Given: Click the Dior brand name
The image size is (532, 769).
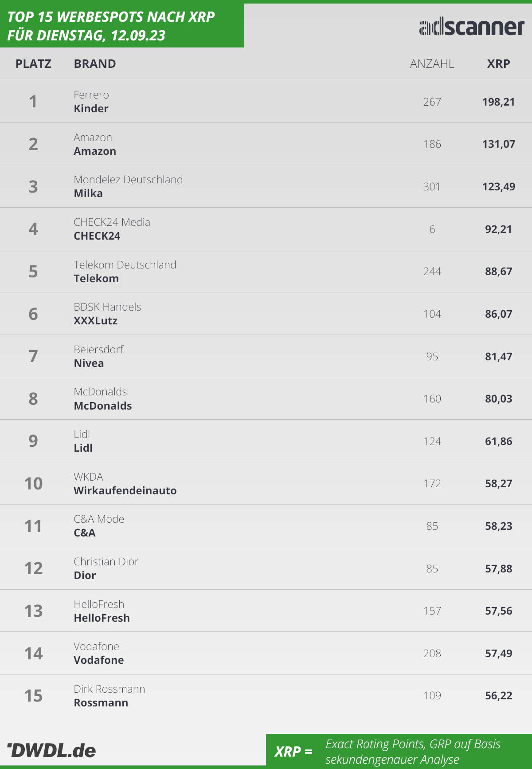Looking at the screenshot, I should [x=85, y=576].
